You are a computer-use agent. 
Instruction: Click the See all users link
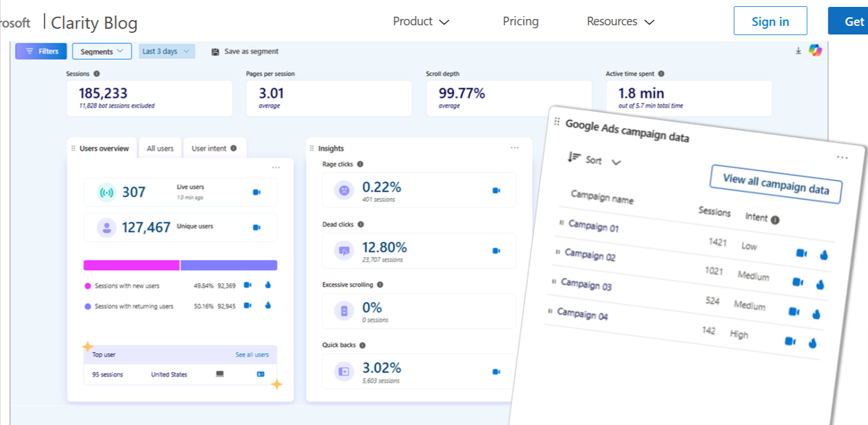pos(252,355)
